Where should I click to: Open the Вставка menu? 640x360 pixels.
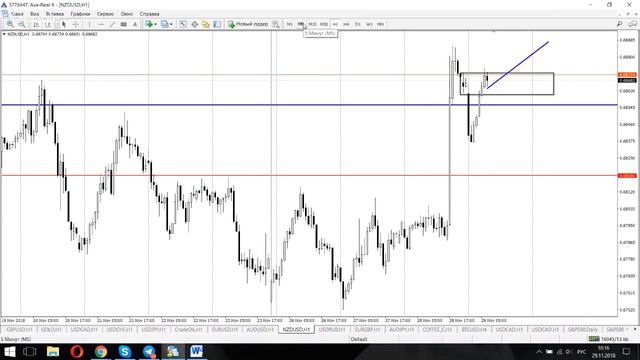pos(55,14)
